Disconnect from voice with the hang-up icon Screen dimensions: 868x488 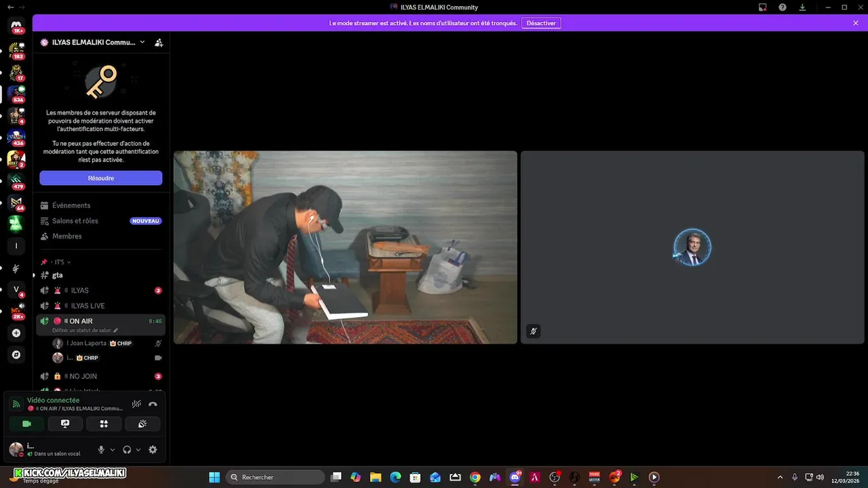(x=153, y=404)
